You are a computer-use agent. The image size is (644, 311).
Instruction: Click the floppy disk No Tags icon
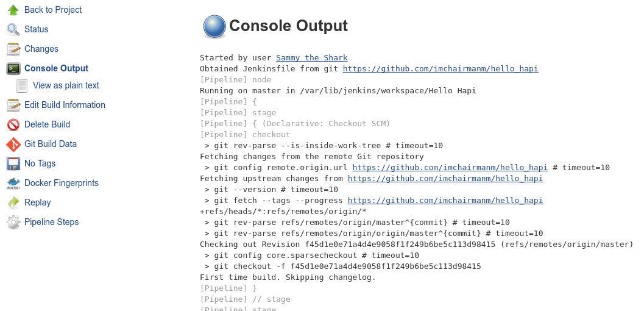point(13,163)
